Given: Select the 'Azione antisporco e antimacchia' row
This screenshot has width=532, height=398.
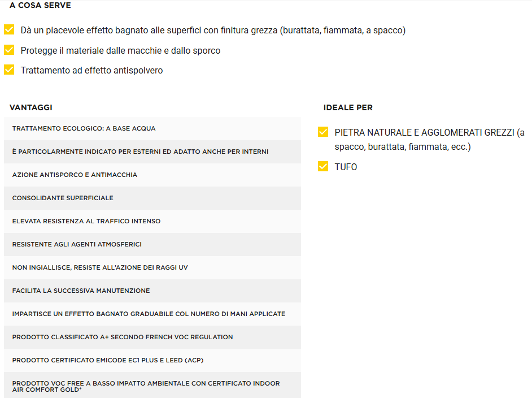Looking at the screenshot, I should pos(152,175).
